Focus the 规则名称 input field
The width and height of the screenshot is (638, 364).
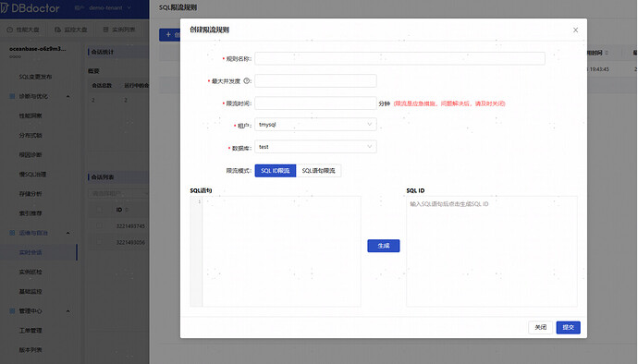tap(399, 58)
